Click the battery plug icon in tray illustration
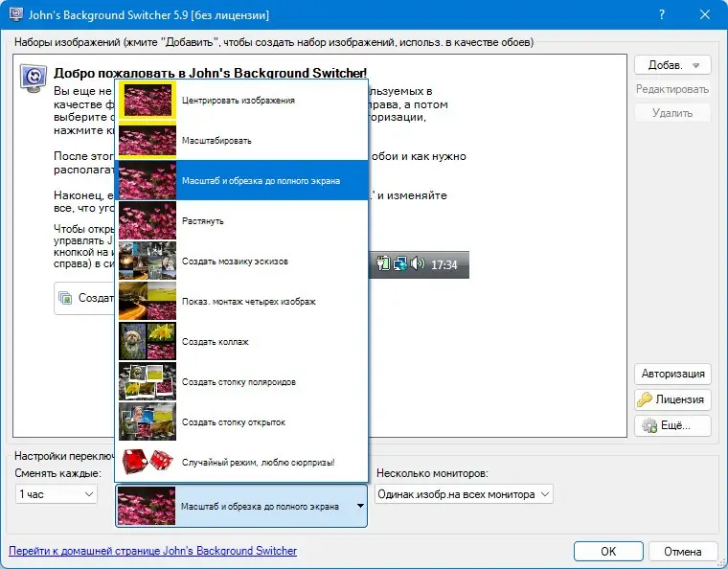The width and height of the screenshot is (728, 569). pos(383,263)
